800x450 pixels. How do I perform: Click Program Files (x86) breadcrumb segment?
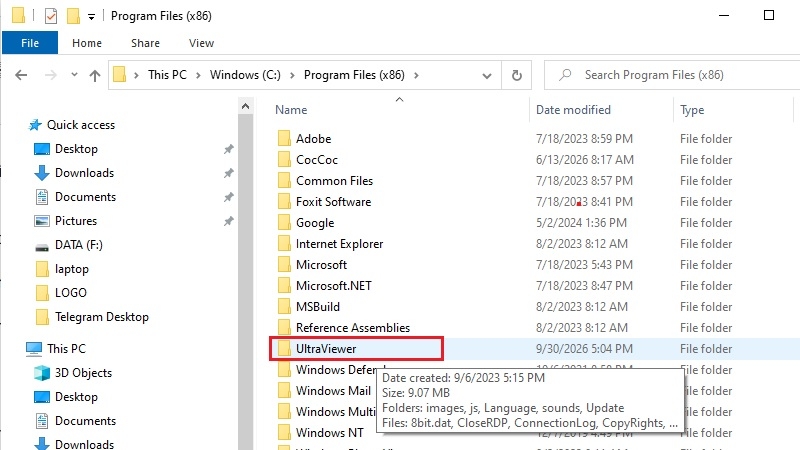[354, 75]
